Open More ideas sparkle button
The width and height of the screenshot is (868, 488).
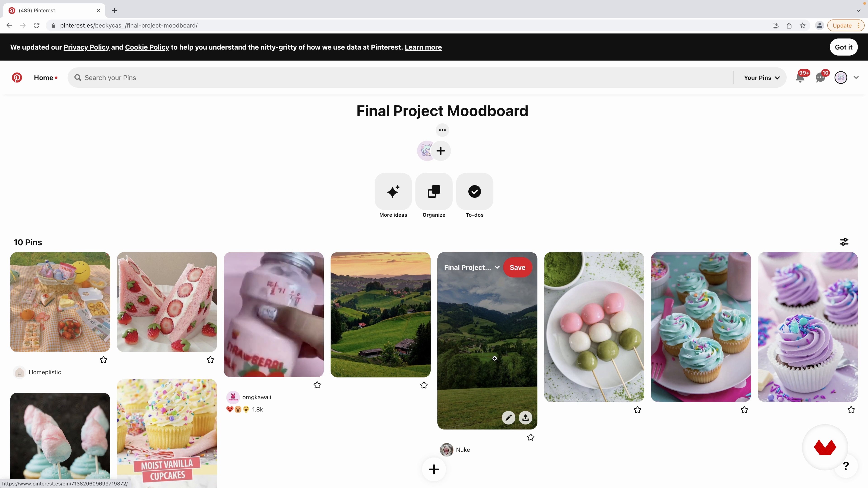pos(393,191)
